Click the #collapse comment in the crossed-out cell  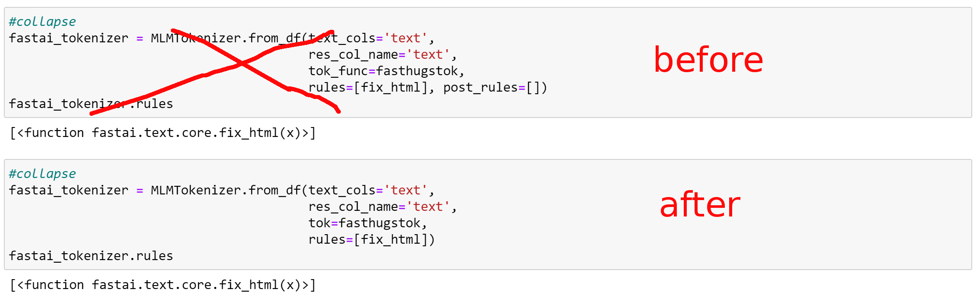coord(42,22)
